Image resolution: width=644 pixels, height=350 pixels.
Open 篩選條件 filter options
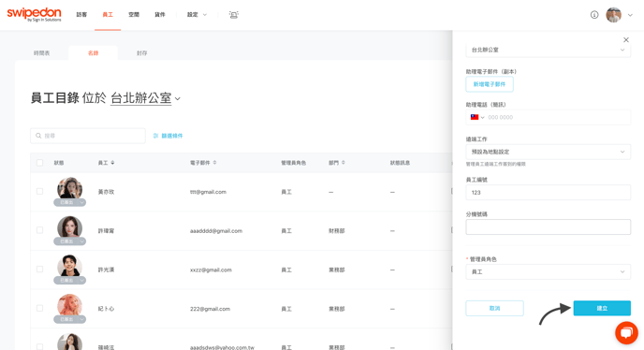coord(168,136)
